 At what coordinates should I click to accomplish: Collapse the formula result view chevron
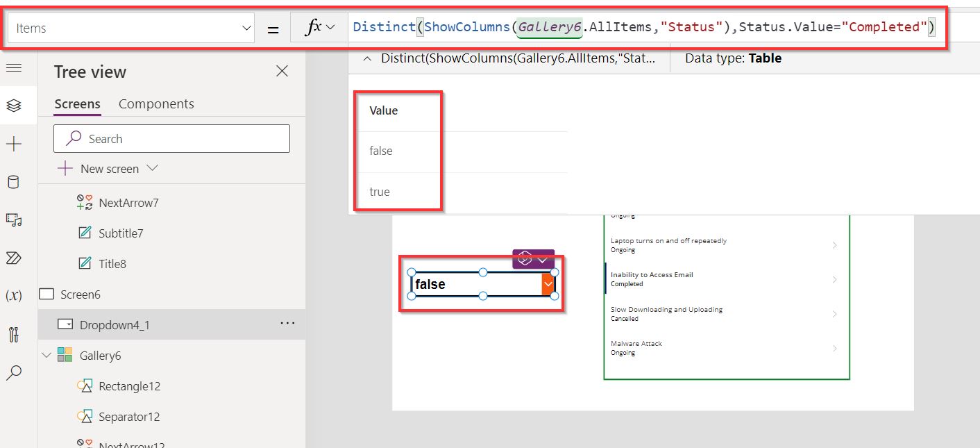pos(367,58)
